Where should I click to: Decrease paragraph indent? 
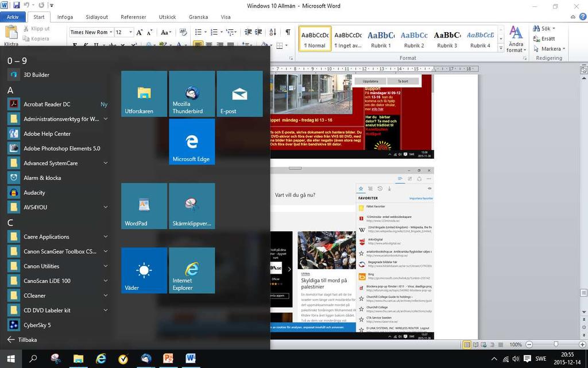coord(248,32)
